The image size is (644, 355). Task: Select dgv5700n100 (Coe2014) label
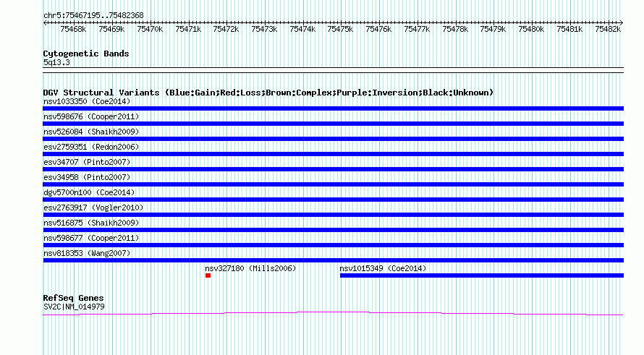(89, 192)
